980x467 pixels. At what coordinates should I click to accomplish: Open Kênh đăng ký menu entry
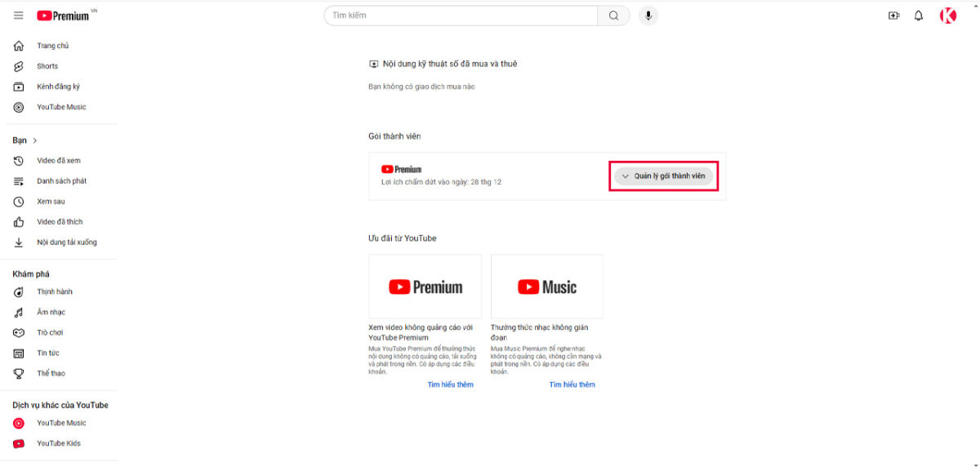click(58, 87)
